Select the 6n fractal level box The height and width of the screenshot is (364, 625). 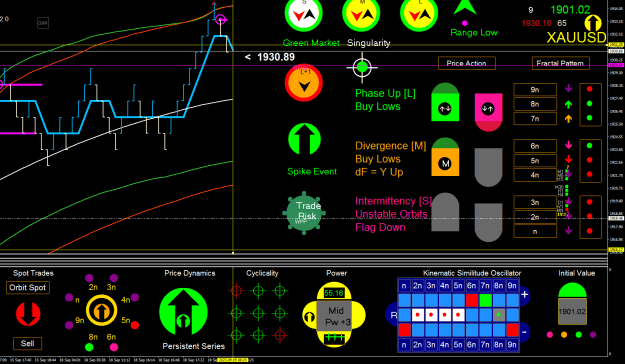pos(535,146)
